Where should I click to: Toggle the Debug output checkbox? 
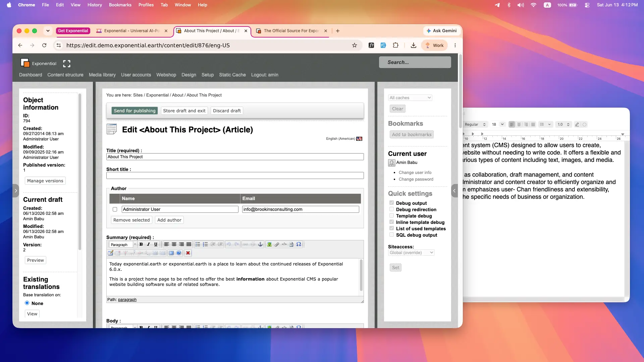(391, 203)
